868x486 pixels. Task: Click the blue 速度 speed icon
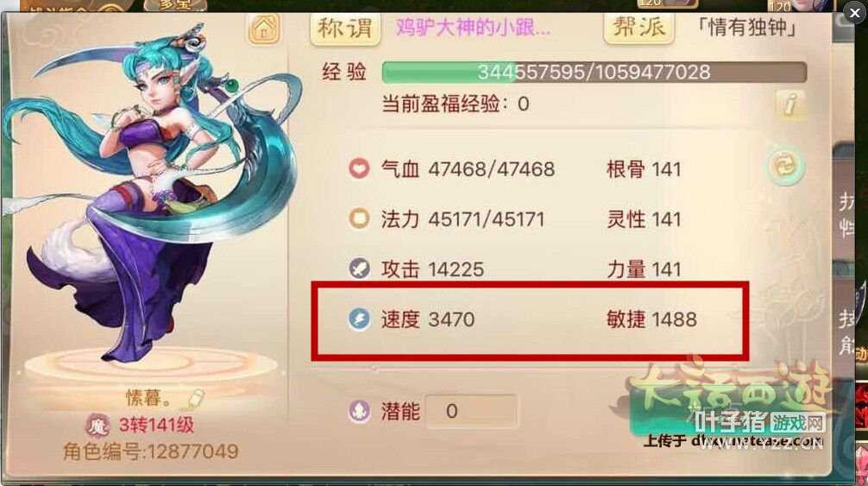[359, 319]
